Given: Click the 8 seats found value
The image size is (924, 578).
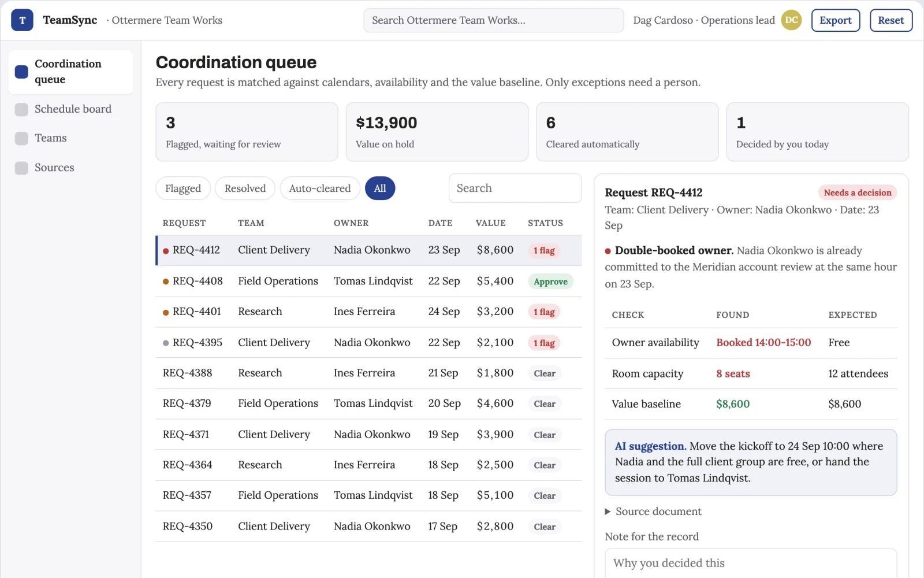Looking at the screenshot, I should 733,374.
